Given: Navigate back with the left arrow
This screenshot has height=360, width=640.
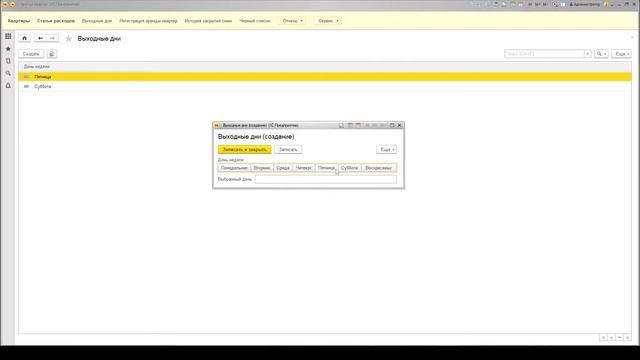Looking at the screenshot, I should (x=40, y=38).
